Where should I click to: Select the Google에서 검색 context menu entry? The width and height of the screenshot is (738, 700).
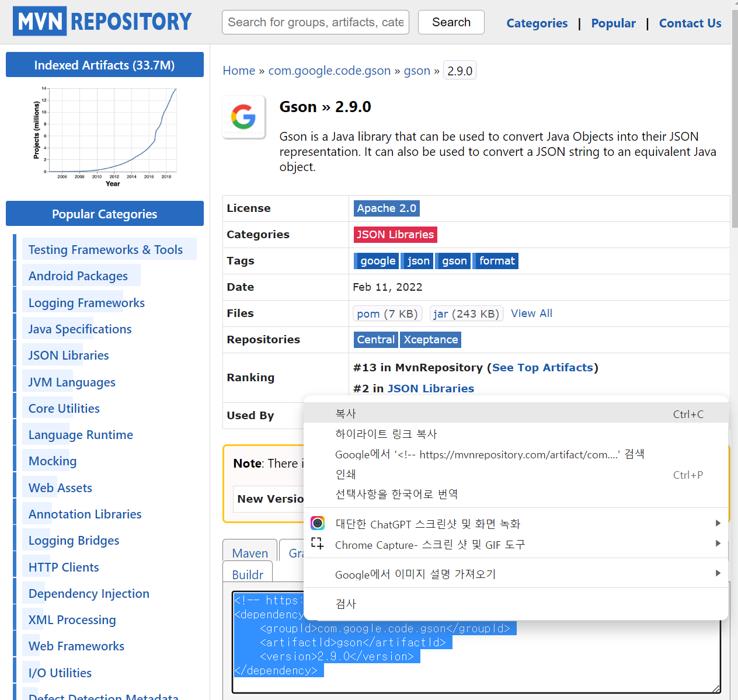(x=516, y=454)
